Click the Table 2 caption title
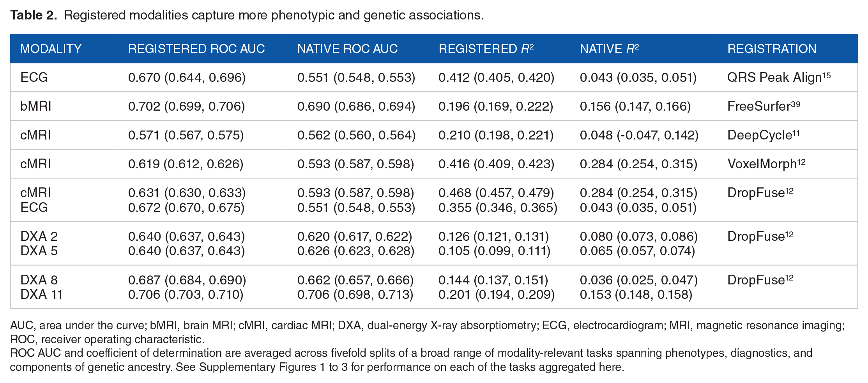The height and width of the screenshot is (383, 868). (34, 15)
